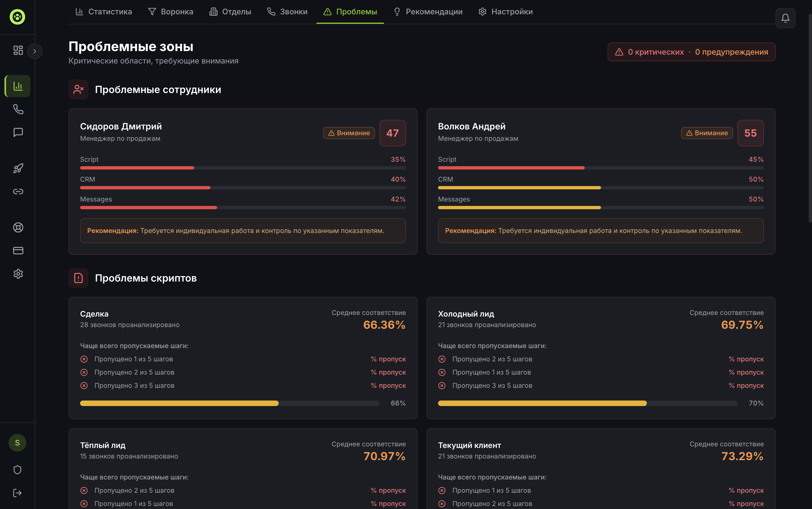Open the phone calls icon in sidebar
This screenshot has height=509, width=812.
click(x=18, y=109)
